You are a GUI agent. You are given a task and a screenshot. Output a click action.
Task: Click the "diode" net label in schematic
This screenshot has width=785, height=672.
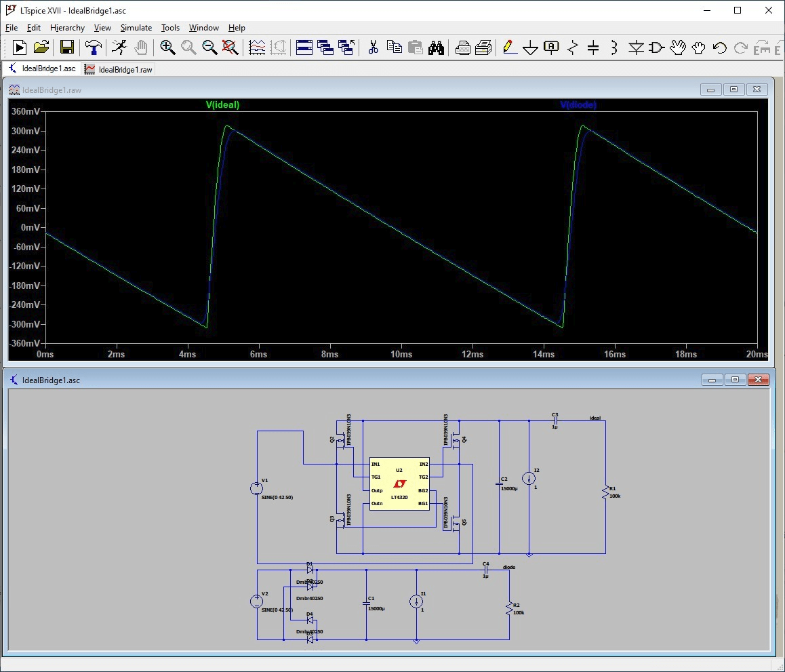tap(509, 567)
